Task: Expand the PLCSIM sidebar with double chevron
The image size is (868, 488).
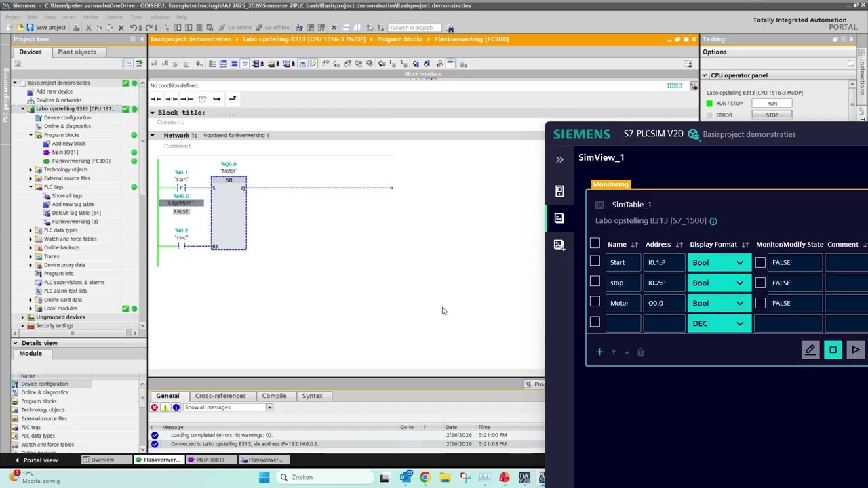Action: [559, 160]
